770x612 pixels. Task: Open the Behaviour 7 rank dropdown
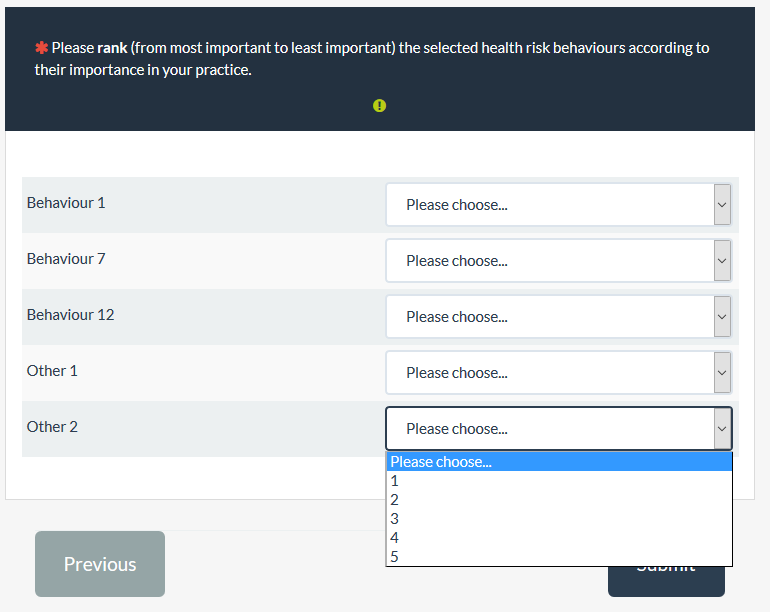[x=558, y=261]
